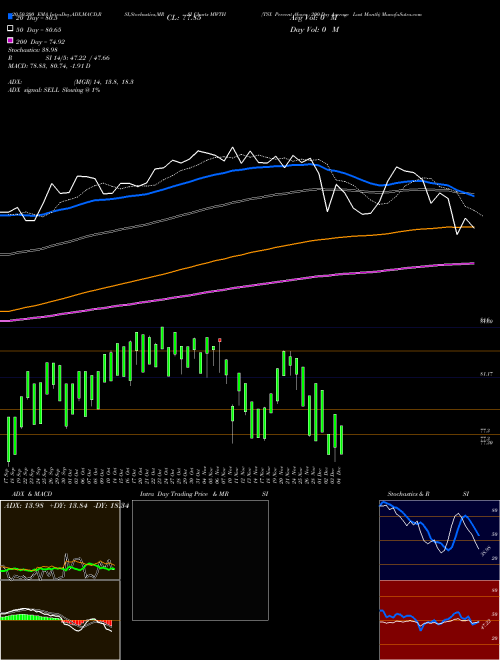Click the header text above the chart

tap(215, 14)
